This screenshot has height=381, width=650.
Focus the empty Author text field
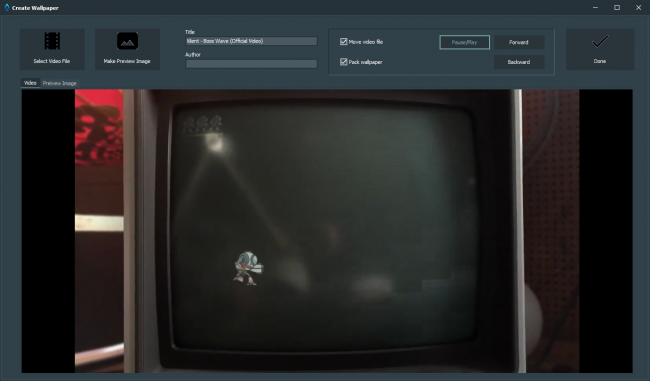pos(251,64)
